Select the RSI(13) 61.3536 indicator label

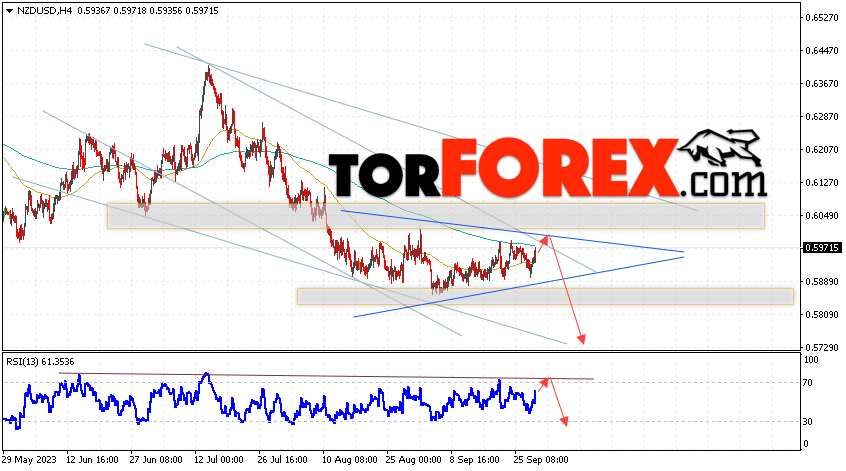pyautogui.click(x=40, y=361)
